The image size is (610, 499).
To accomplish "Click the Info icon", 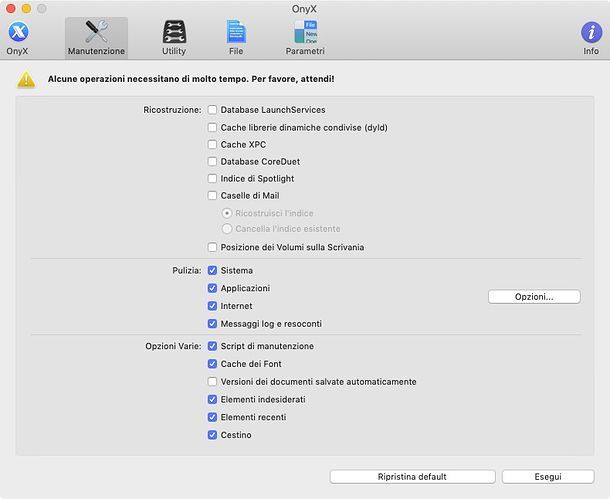I will pos(591,34).
